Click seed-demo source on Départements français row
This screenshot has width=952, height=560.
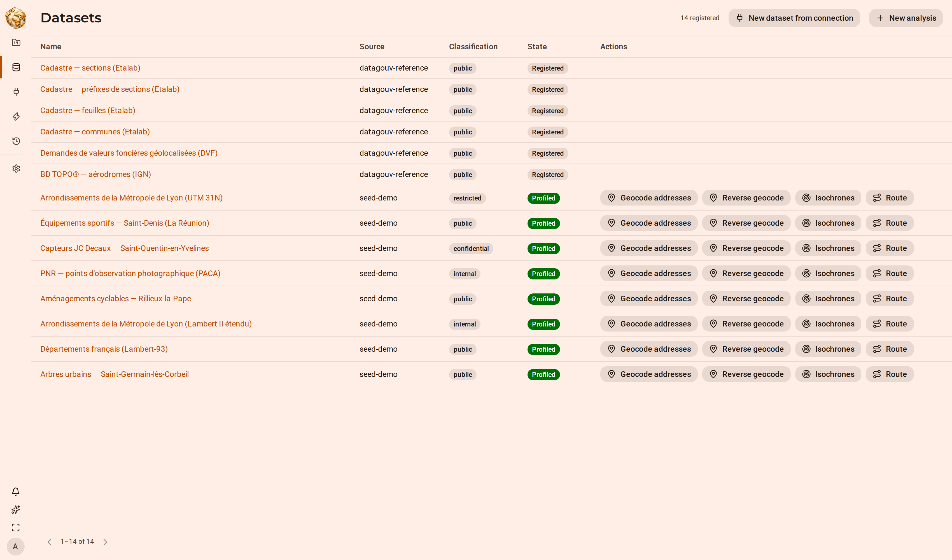coord(378,349)
